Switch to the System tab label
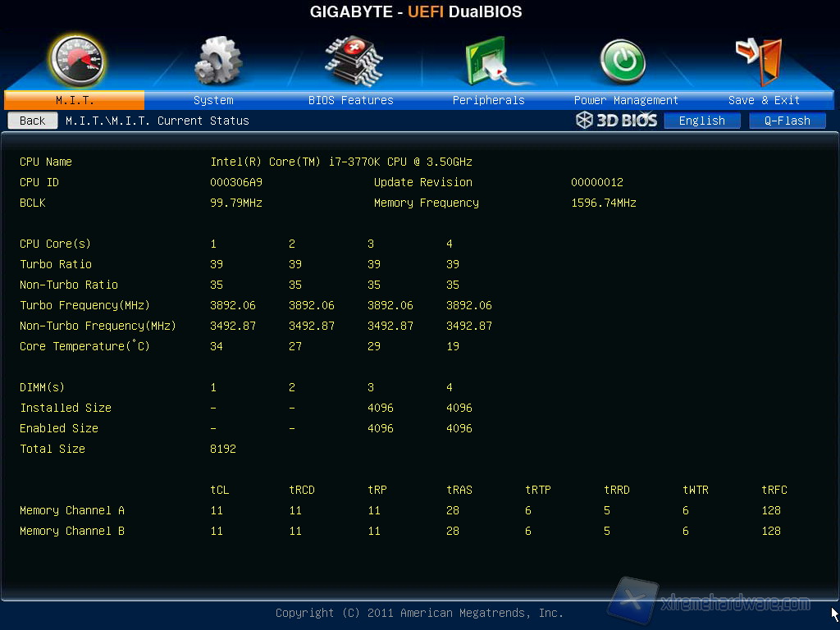This screenshot has height=630, width=840. 213,100
